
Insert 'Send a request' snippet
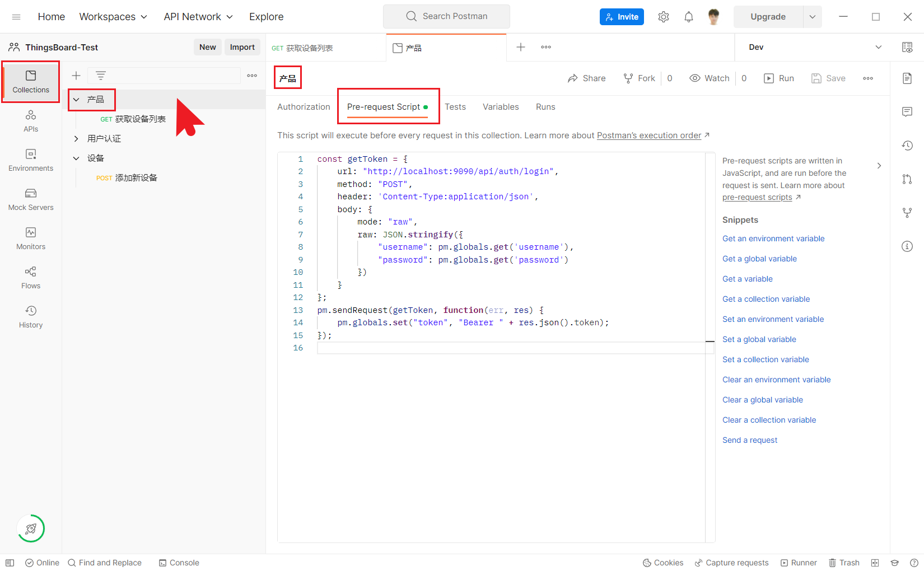click(x=750, y=440)
